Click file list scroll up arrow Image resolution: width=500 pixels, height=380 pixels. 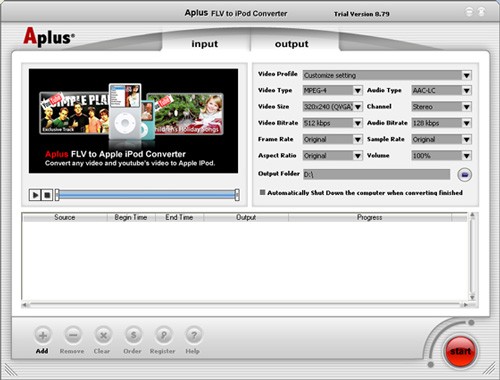tap(472, 215)
